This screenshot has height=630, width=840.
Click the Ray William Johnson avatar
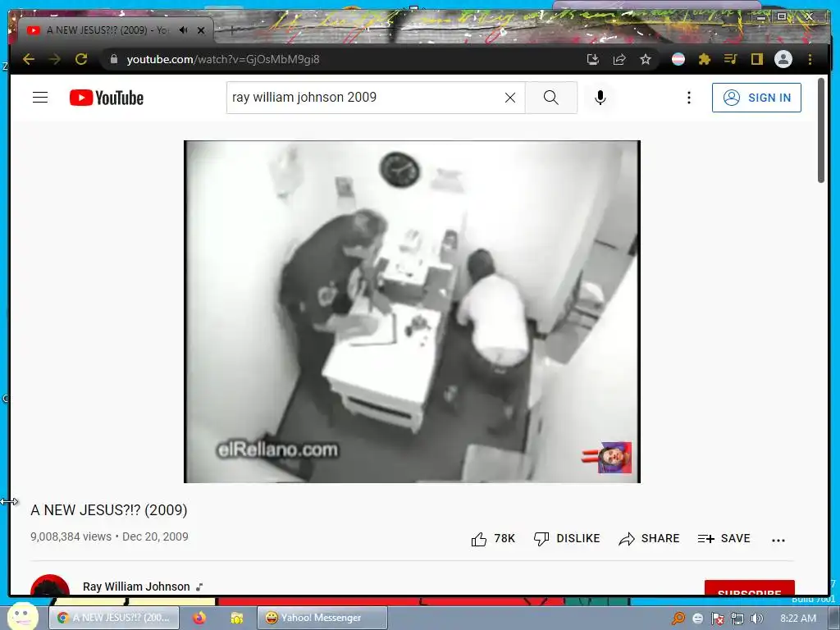(50, 584)
